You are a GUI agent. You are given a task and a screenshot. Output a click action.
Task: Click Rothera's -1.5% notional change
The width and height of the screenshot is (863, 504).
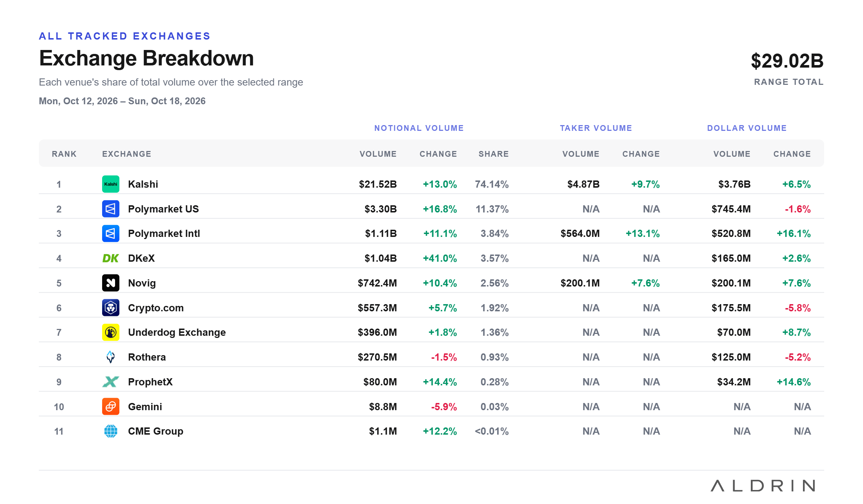444,357
